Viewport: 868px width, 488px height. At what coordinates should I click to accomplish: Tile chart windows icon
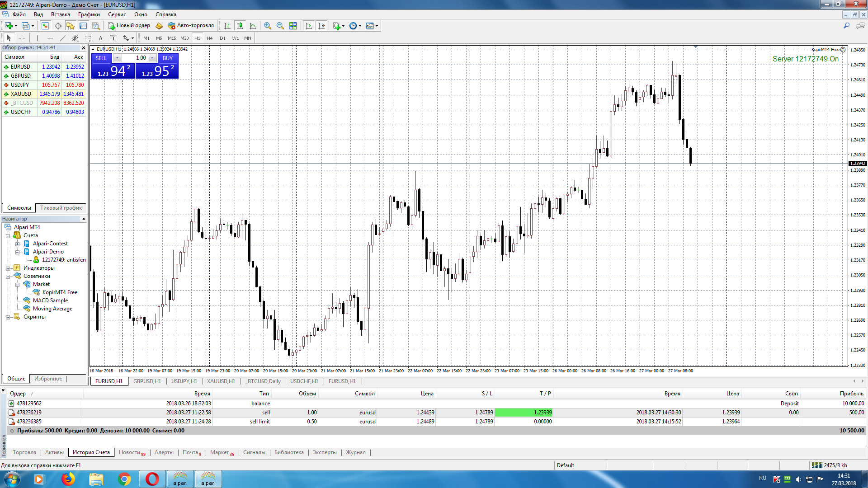293,26
